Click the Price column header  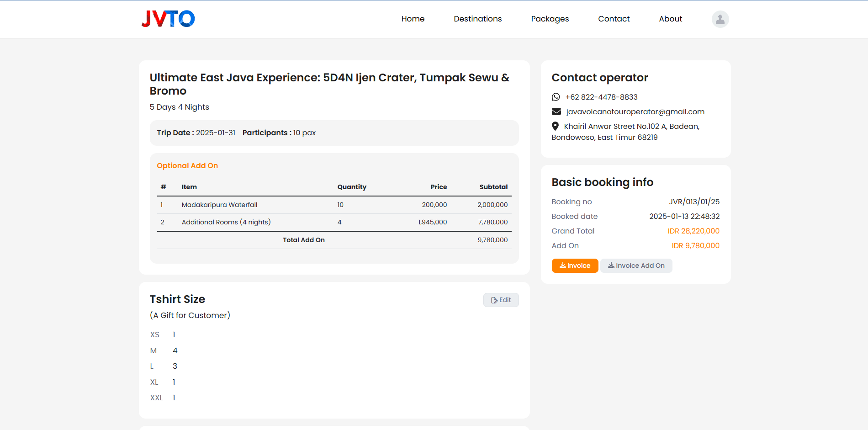coord(439,187)
